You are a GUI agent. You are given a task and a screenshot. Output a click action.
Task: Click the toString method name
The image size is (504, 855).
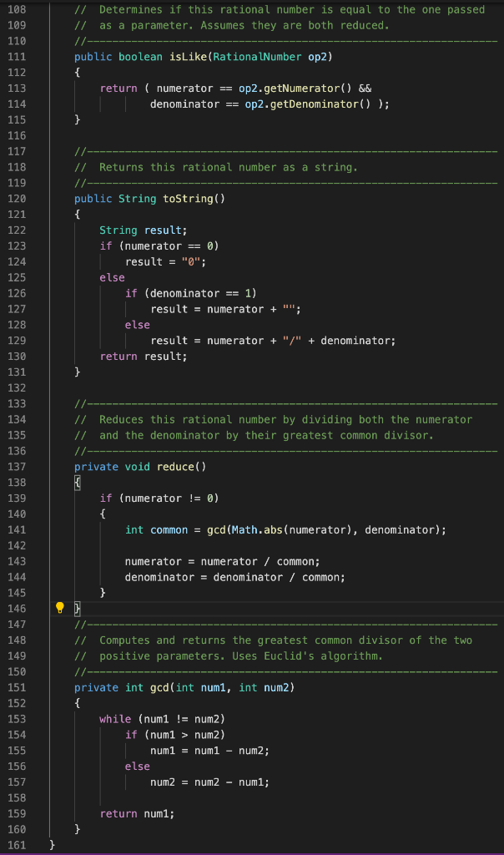coord(189,199)
